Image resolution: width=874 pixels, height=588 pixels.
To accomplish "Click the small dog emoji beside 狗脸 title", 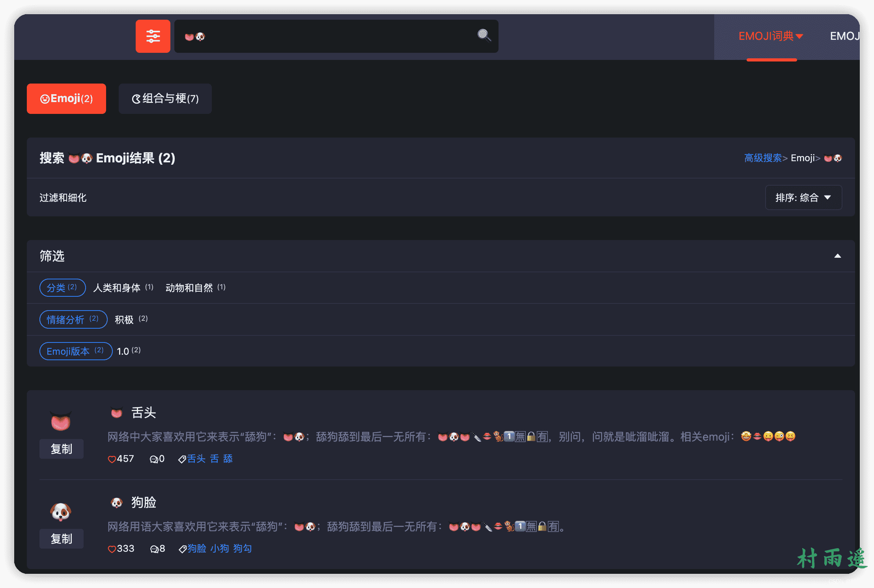I will coord(116,502).
